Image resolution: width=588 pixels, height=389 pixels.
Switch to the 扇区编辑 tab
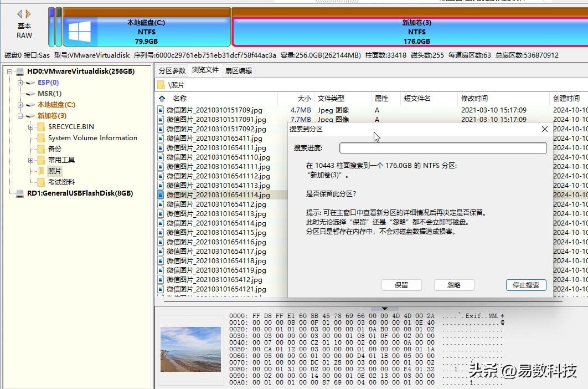239,70
